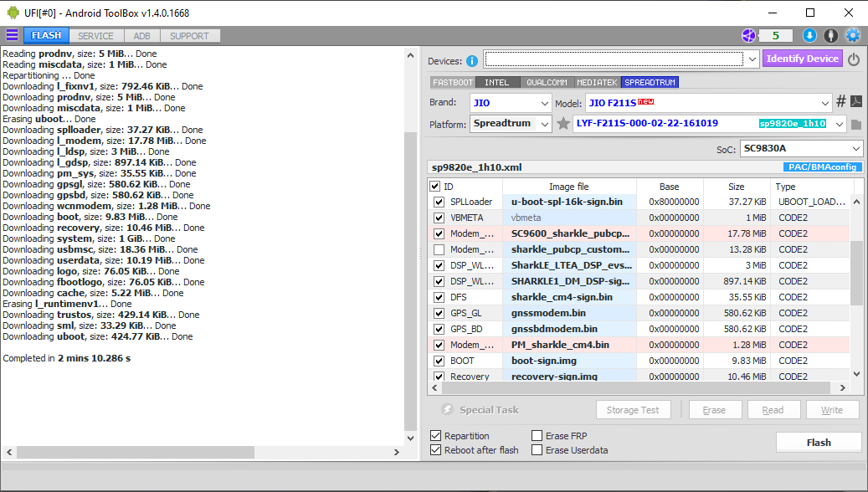The image size is (868, 492).
Task: Click the partition table vertical scrollbar thumb
Action: point(856,273)
